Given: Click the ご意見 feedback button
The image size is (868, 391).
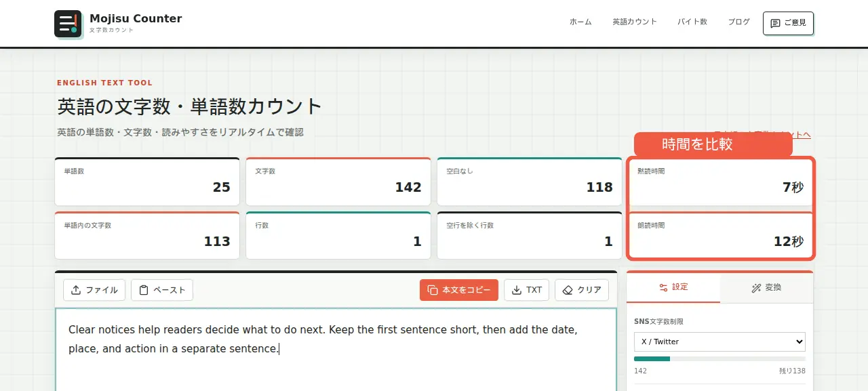Looking at the screenshot, I should [x=788, y=23].
